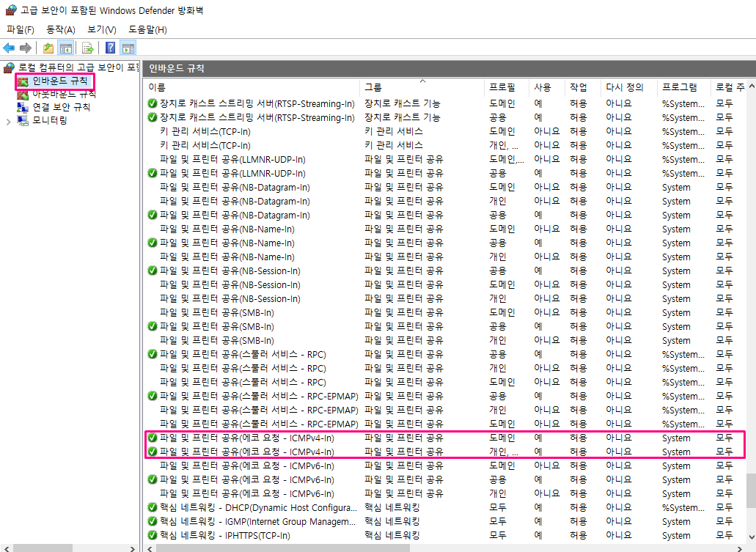Click the tree pane horizontal scrollbar thumb
This screenshot has height=552, width=756.
43,548
